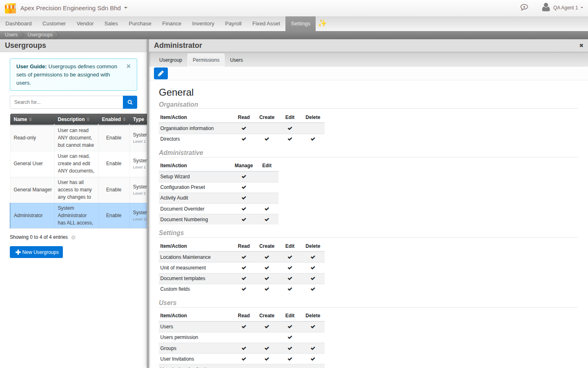This screenshot has height=368, width=588.
Task: Open the Finance menu
Action: point(171,24)
